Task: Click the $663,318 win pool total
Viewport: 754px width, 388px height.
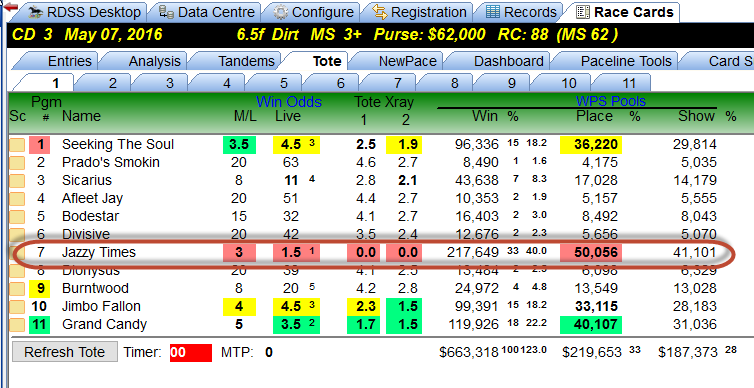Action: 469,352
